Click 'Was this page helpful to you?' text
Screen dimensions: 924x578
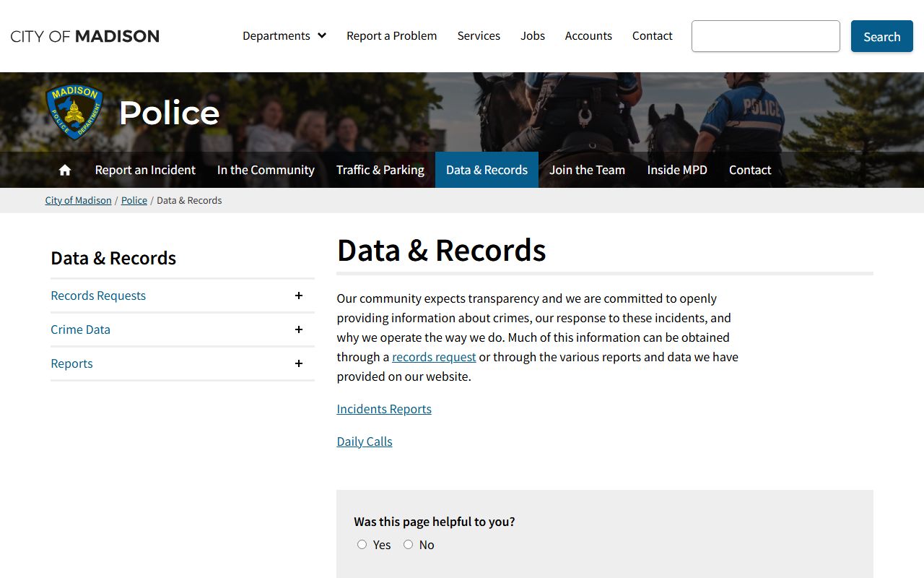tap(435, 522)
